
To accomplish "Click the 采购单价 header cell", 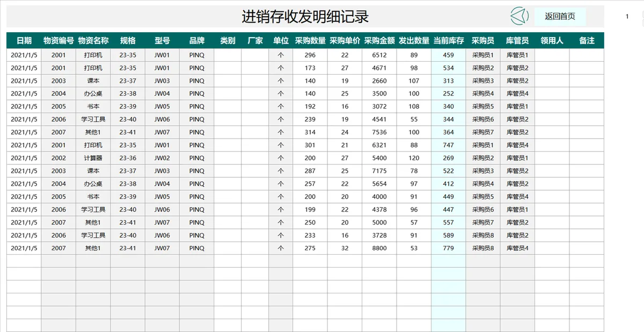I will (345, 40).
